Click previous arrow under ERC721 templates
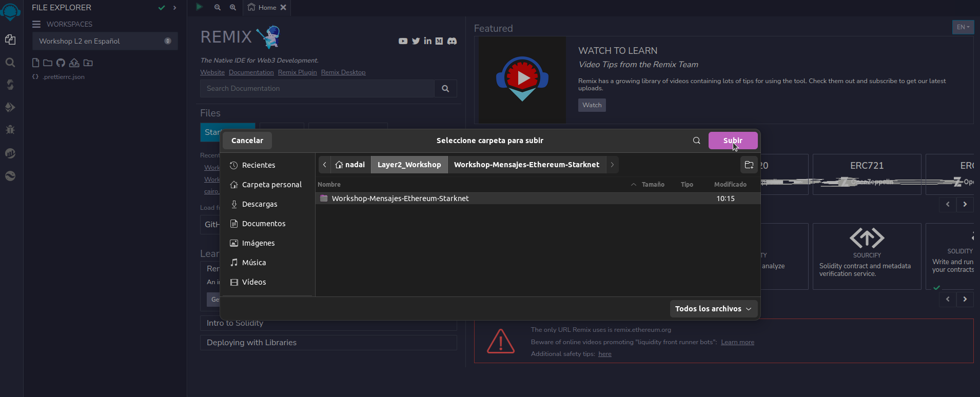This screenshot has height=397, width=980. [x=948, y=204]
